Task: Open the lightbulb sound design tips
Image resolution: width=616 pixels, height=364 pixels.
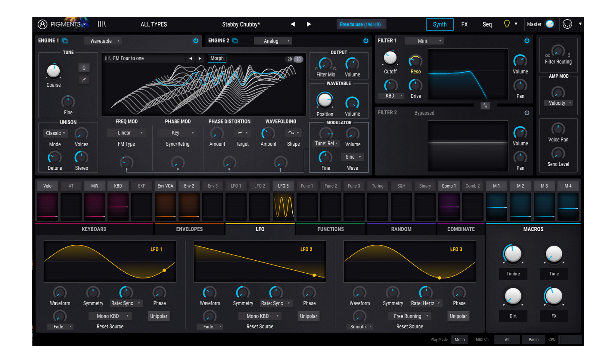Action: [x=507, y=24]
